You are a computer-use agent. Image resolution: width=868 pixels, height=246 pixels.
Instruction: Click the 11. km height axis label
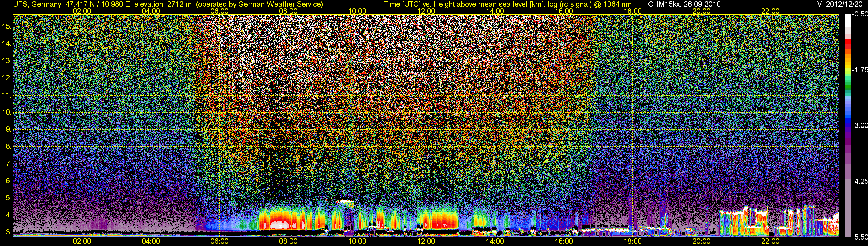pos(6,95)
